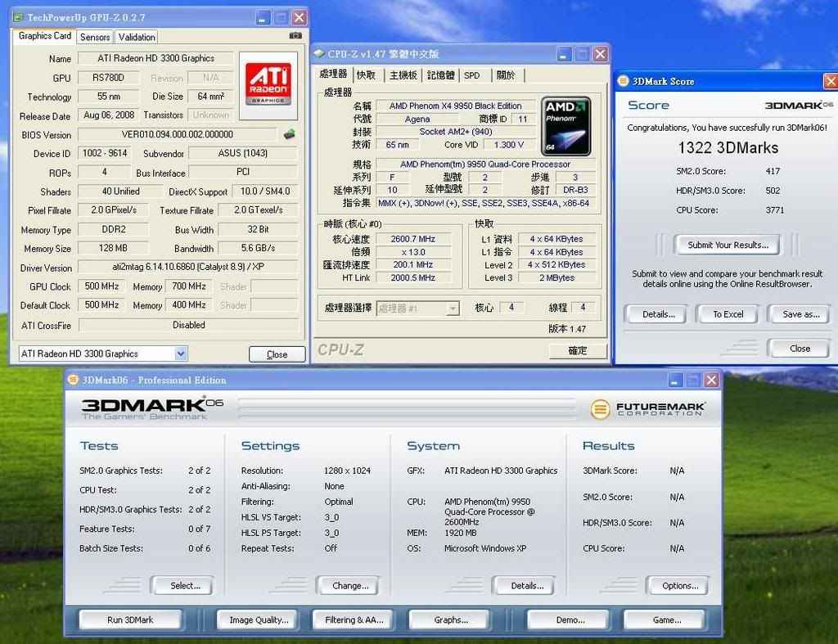The image size is (838, 644).
Task: Click the ATI CrossFire Disabled field
Action: click(188, 325)
